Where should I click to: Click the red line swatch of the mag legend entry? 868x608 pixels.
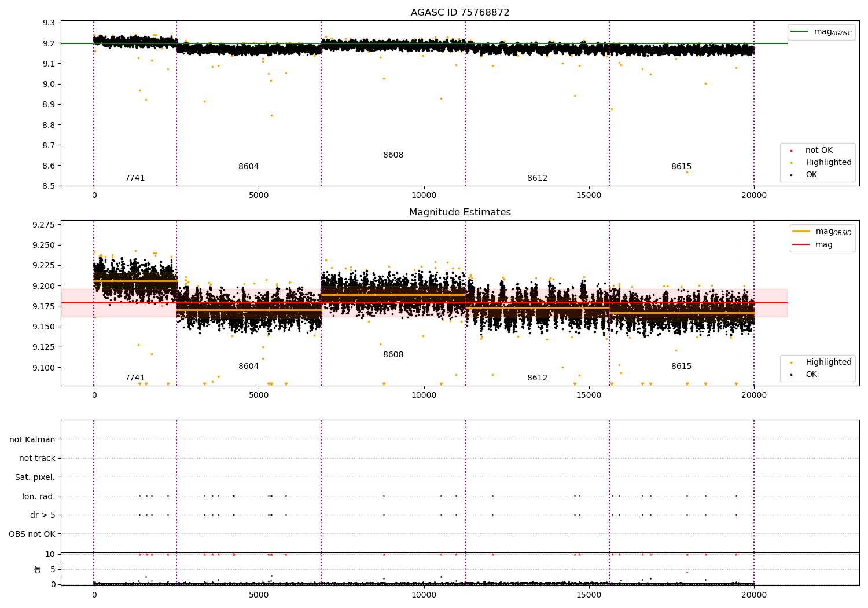tap(801, 244)
